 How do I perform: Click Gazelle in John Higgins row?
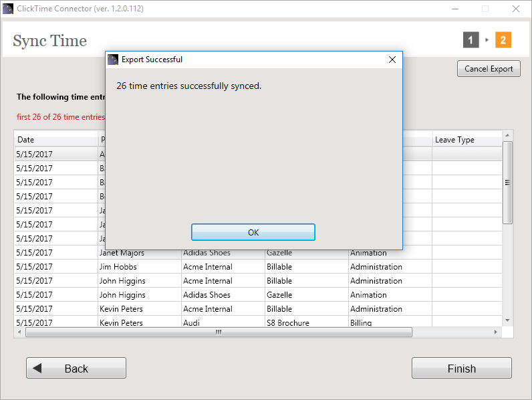click(x=306, y=295)
